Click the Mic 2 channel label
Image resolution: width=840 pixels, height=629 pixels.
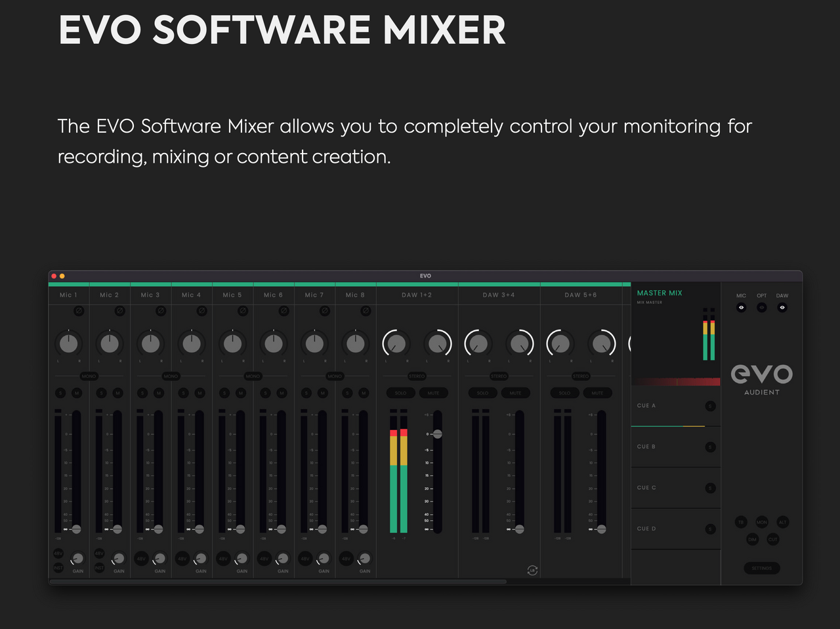[x=110, y=295]
